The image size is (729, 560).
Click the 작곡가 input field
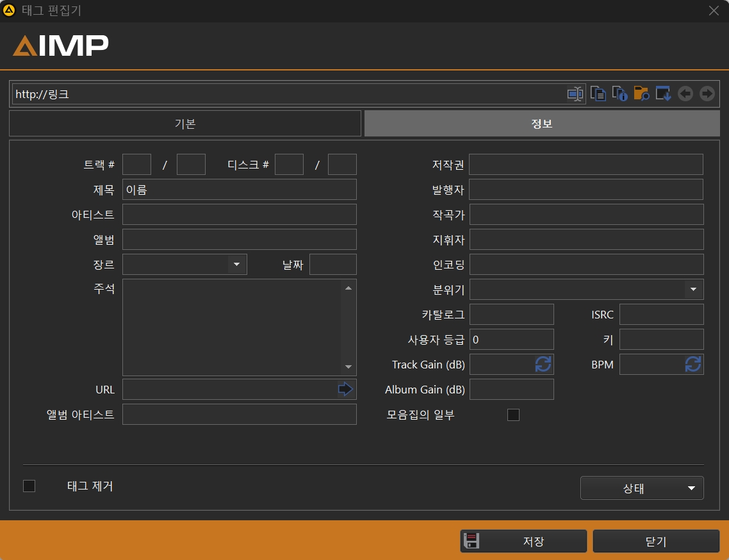[587, 215]
